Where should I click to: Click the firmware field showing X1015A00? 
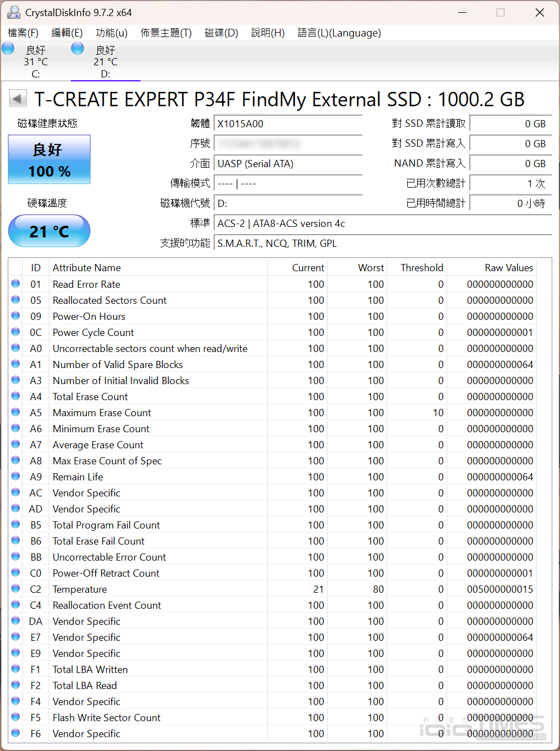pyautogui.click(x=288, y=124)
